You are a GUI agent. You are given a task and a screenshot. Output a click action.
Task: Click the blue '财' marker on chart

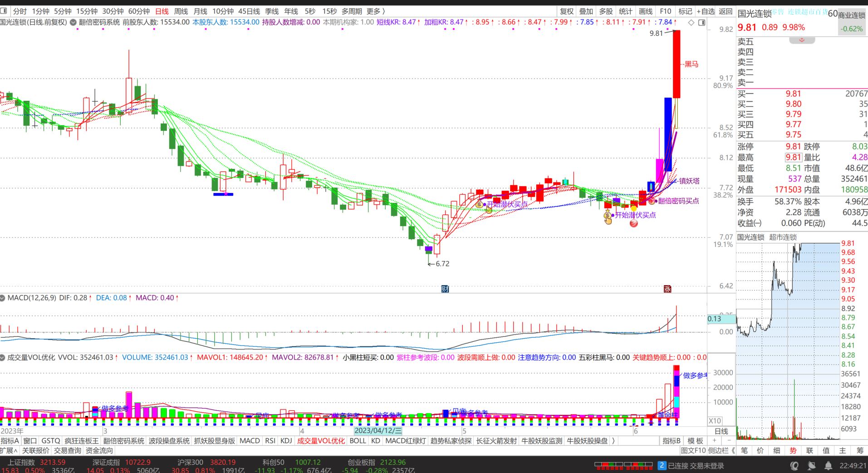click(445, 289)
